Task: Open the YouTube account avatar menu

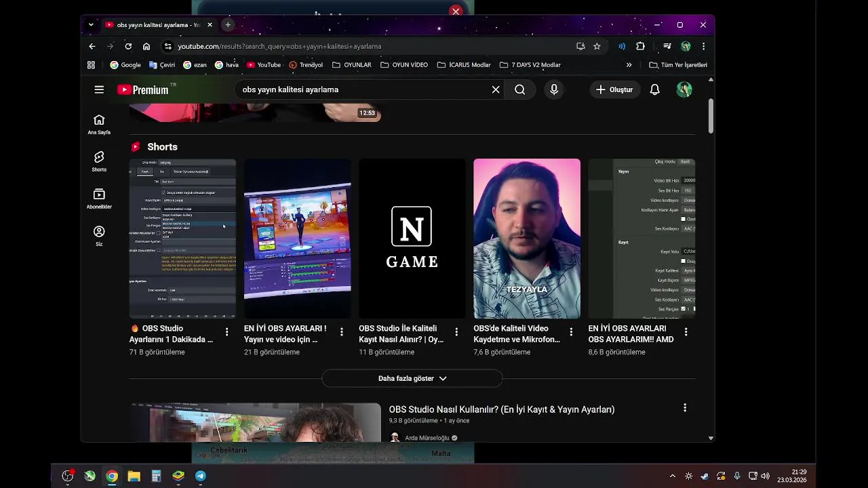Action: coord(684,89)
